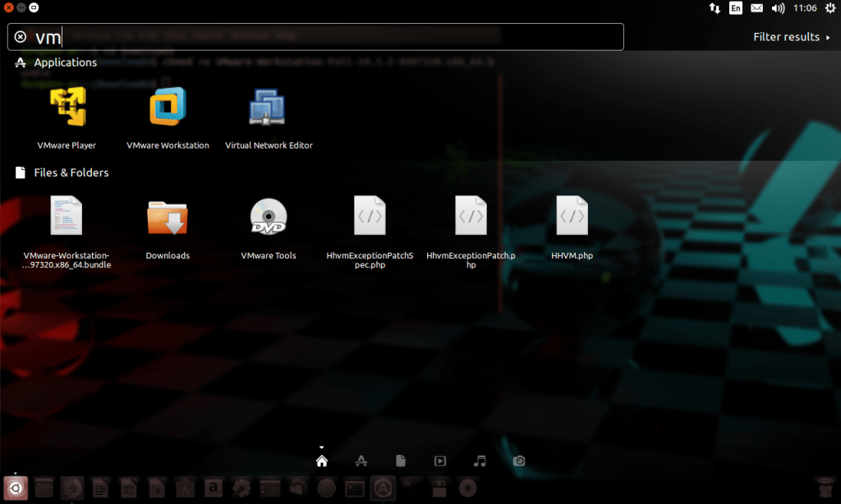Open Terminal from the launcher
Image resolution: width=841 pixels, height=504 pixels.
click(x=355, y=488)
